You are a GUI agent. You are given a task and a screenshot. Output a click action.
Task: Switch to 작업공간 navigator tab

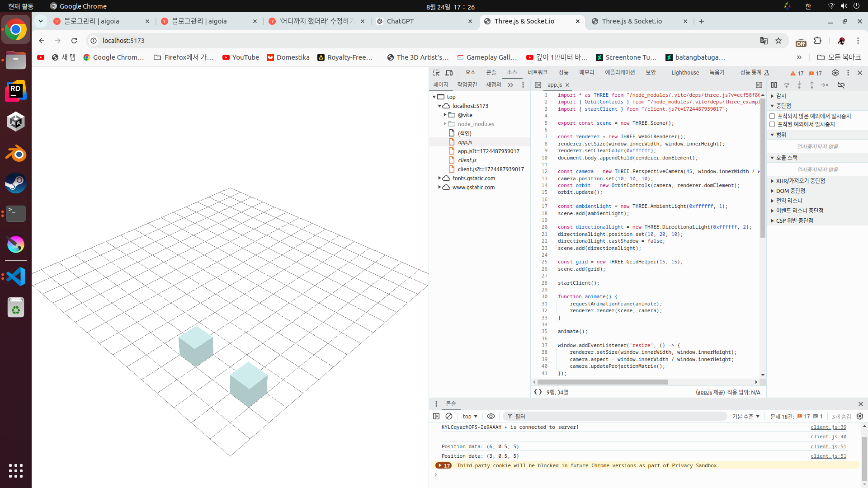coord(467,84)
